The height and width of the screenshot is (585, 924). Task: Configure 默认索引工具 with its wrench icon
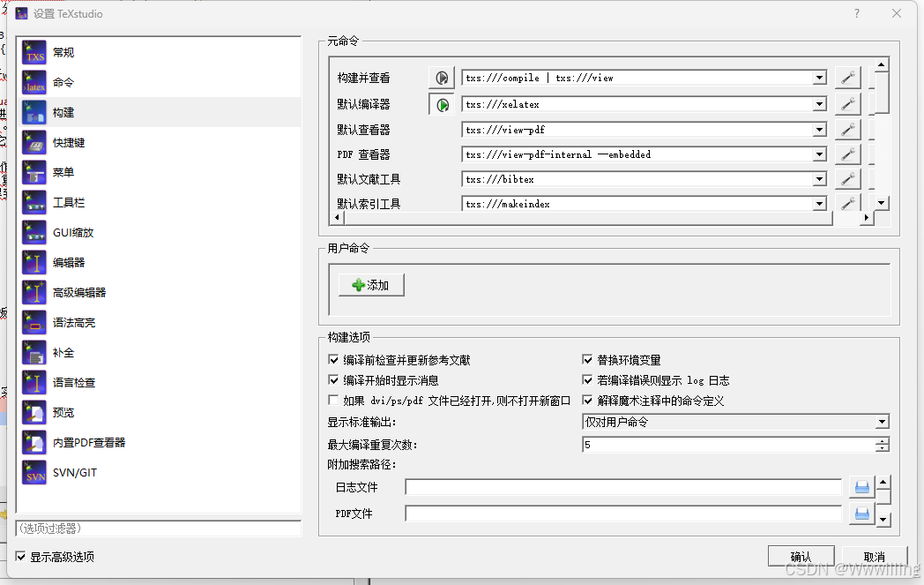click(848, 203)
